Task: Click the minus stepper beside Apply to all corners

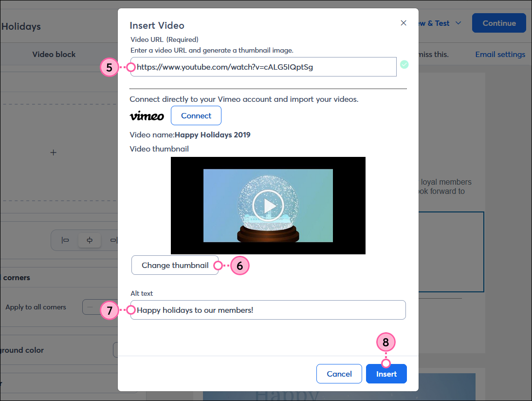Action: (90, 307)
